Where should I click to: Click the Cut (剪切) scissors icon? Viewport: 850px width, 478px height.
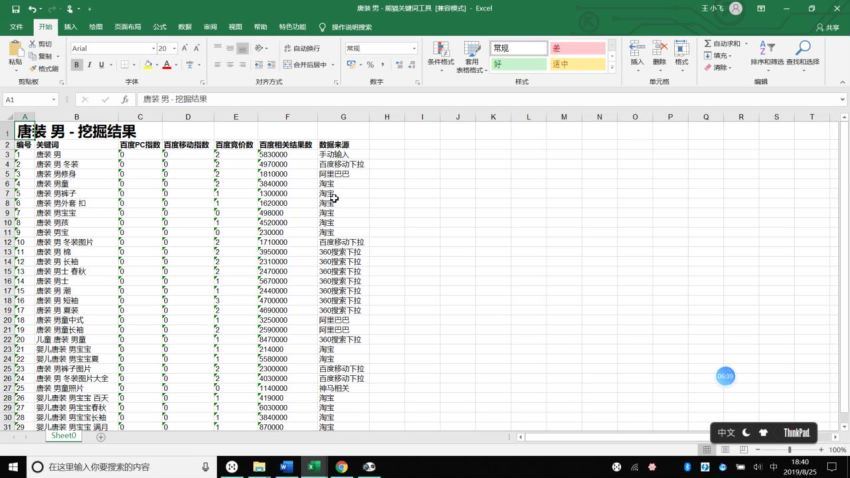click(33, 44)
